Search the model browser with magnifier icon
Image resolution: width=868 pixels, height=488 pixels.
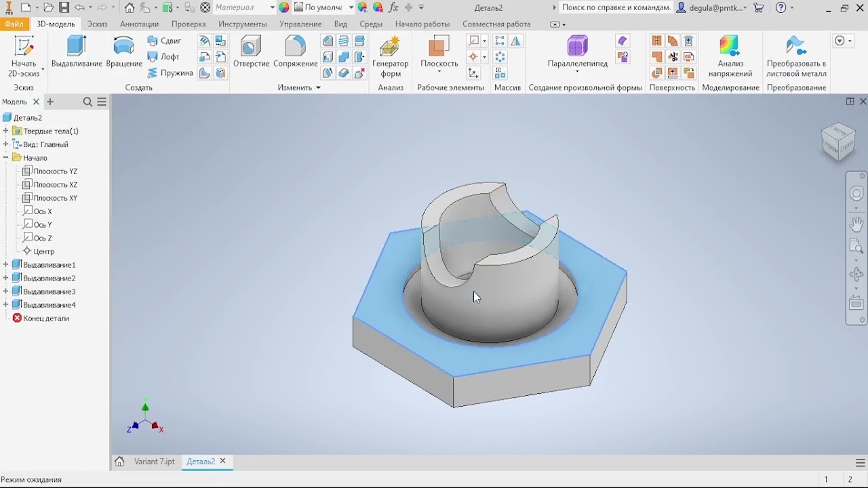(87, 102)
